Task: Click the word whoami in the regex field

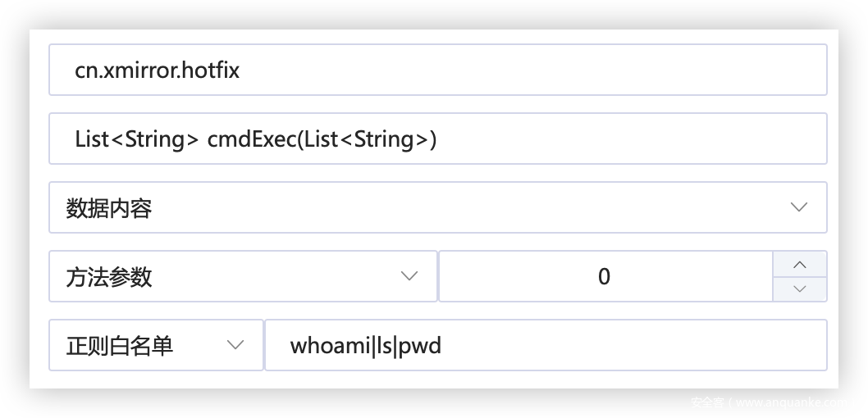Action: point(330,347)
